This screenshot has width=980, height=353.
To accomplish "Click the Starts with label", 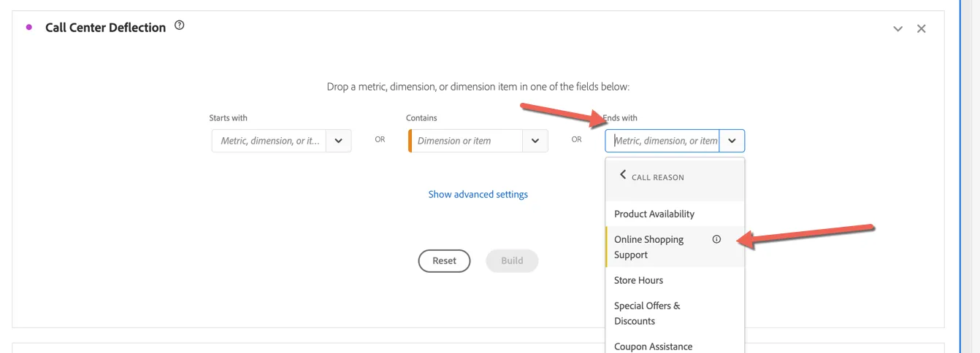I will tap(229, 117).
